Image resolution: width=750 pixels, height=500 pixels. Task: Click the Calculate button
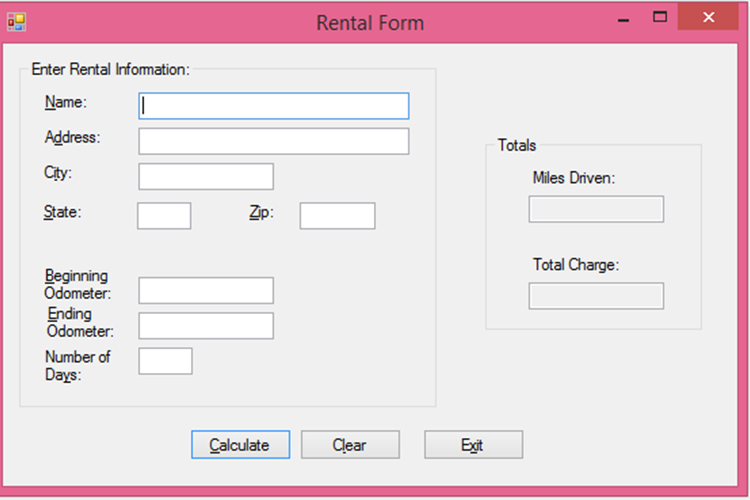click(241, 444)
